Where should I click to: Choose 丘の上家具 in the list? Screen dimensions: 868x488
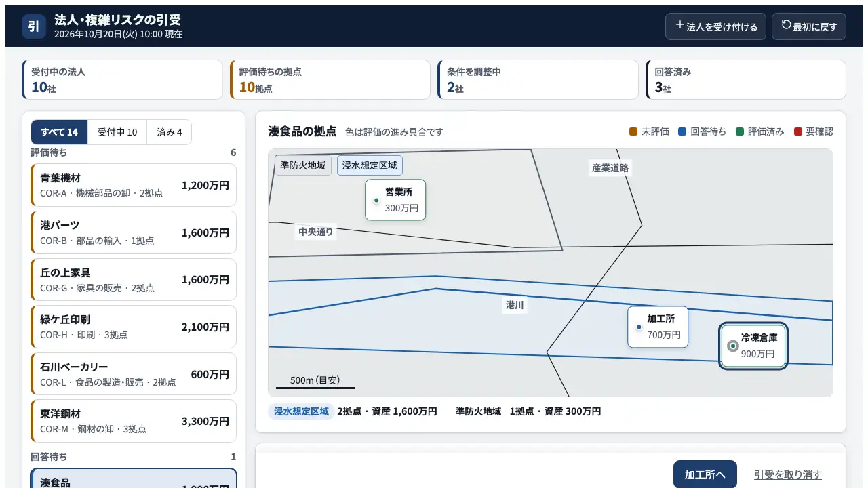[134, 279]
